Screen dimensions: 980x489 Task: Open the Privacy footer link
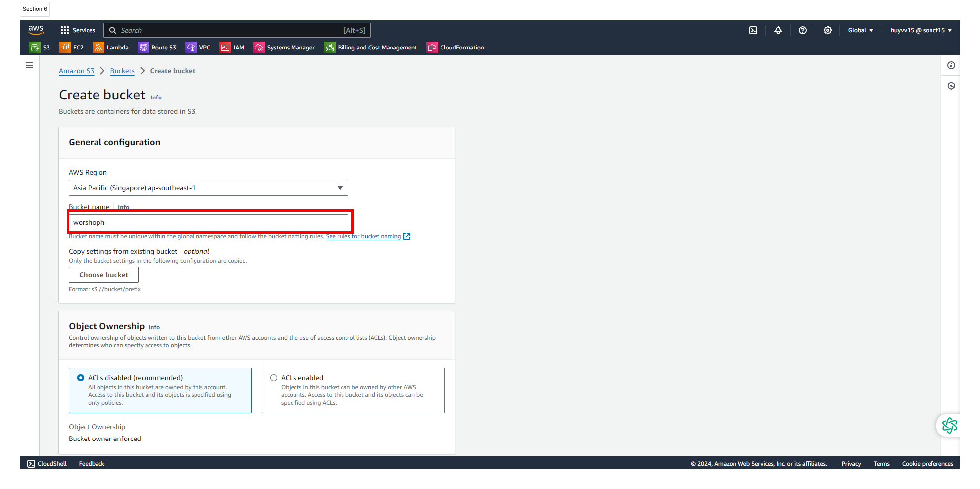point(851,464)
